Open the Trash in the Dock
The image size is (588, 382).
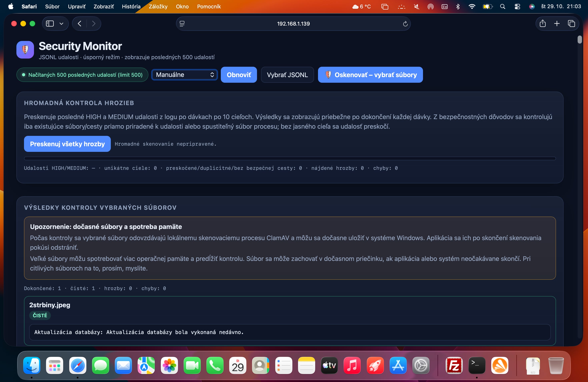(x=556, y=365)
